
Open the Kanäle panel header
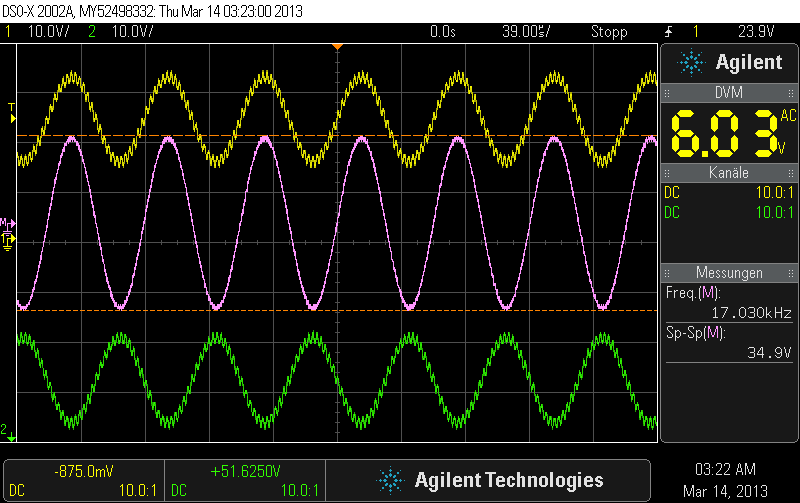coord(729,173)
